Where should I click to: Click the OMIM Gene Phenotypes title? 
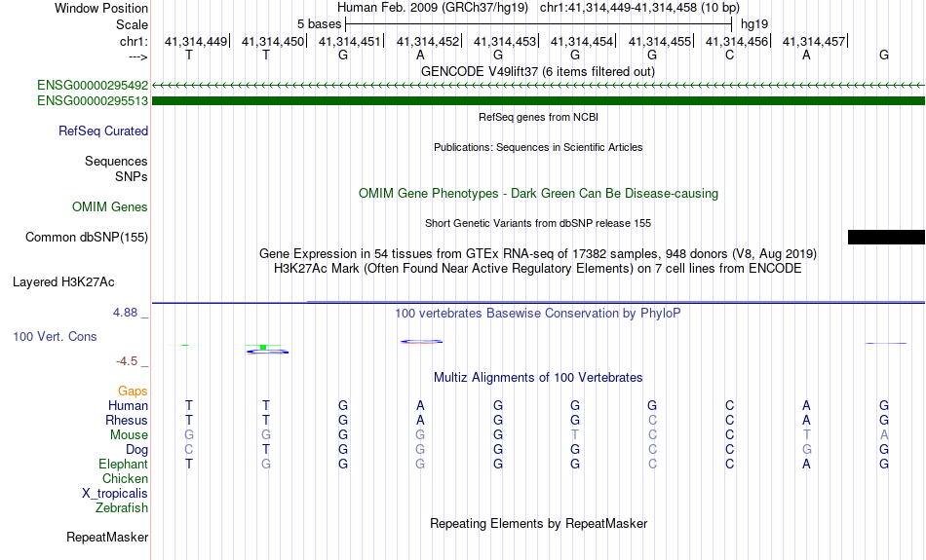tap(539, 194)
